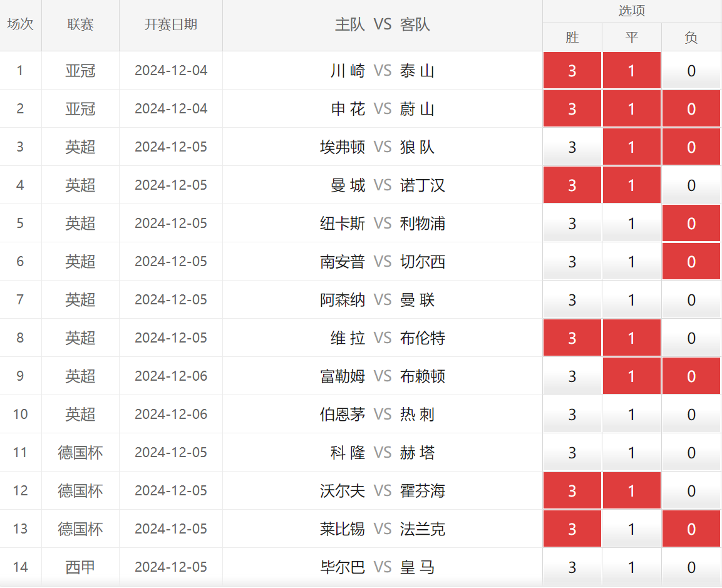This screenshot has width=722, height=588.
Task: Choose win option 3 for 伯恩茅 VS 热刺
Action: (572, 415)
